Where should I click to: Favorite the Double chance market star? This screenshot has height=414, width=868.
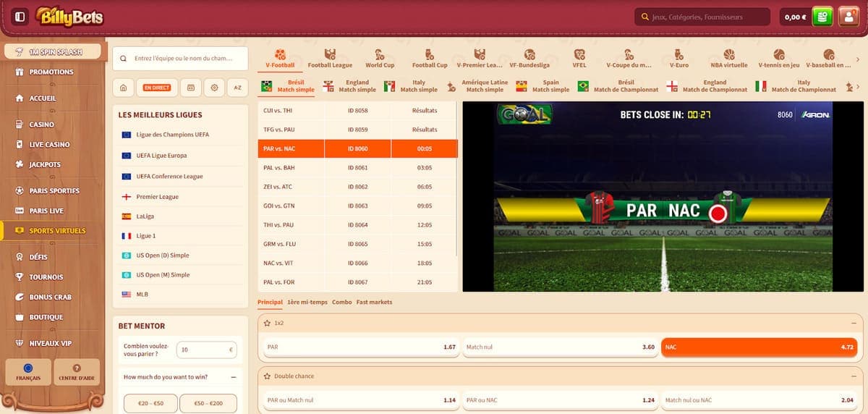(267, 376)
